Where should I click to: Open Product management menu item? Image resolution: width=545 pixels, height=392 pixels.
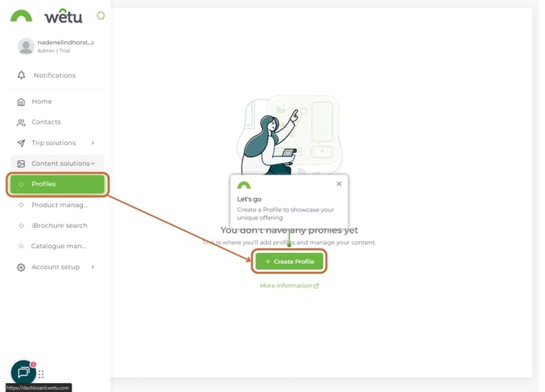click(x=59, y=205)
